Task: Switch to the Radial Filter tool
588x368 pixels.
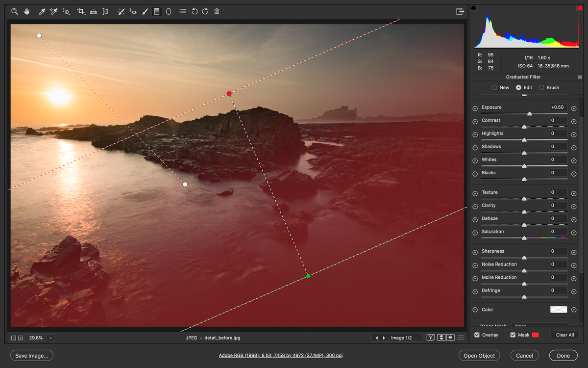Action: tap(168, 11)
